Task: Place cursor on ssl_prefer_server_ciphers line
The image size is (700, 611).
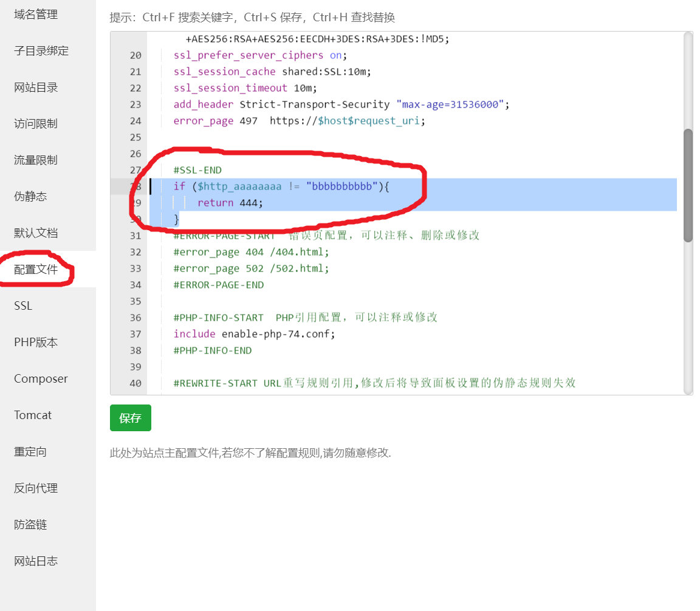Action: coord(260,55)
